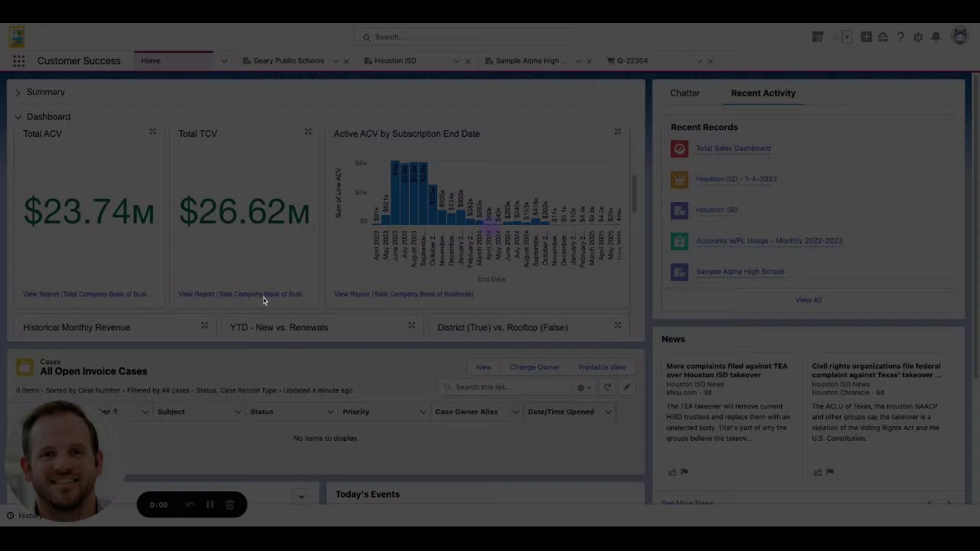Screen dimensions: 980x551
Task: Expand the Summary section
Action: pos(18,93)
